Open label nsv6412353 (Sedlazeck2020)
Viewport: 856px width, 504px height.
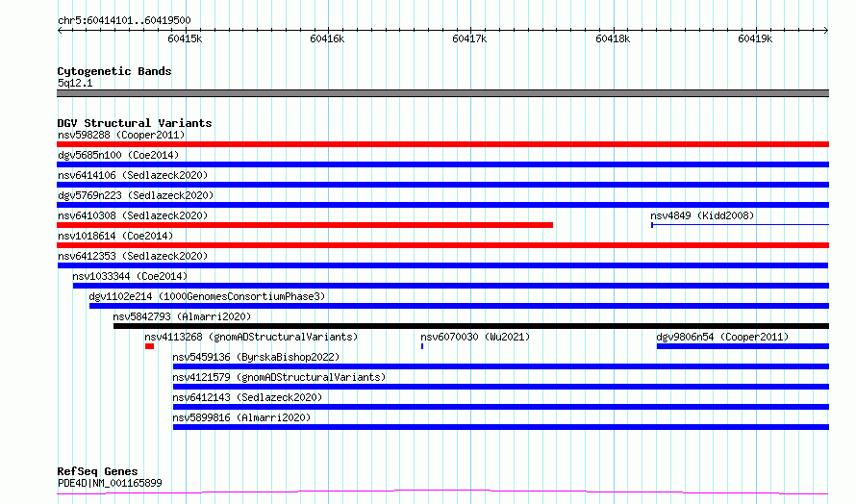click(133, 256)
